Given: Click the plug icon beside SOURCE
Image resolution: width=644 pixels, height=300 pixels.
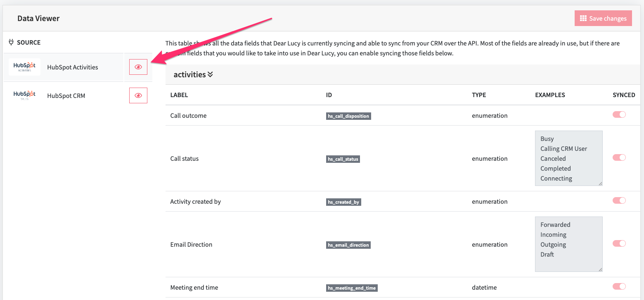Looking at the screenshot, I should tap(11, 42).
